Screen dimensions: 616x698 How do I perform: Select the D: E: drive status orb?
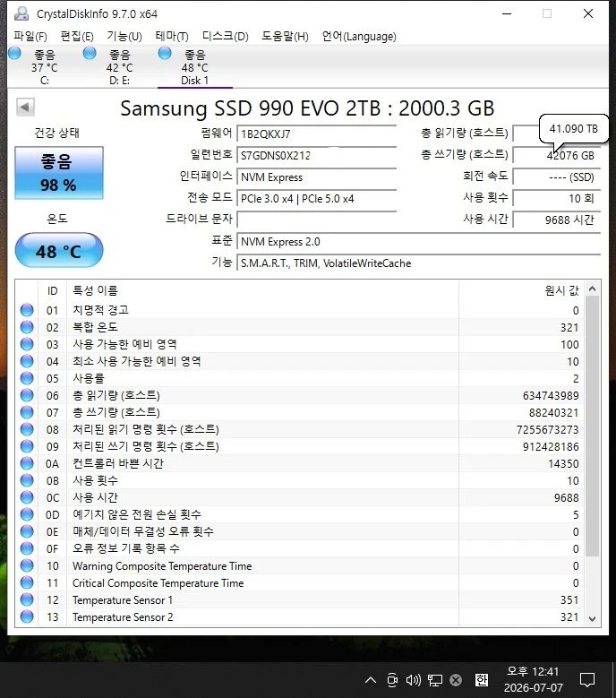[90, 54]
